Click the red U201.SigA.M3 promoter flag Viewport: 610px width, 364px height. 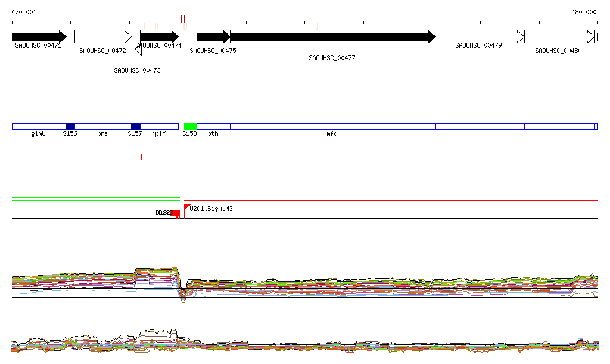point(187,207)
